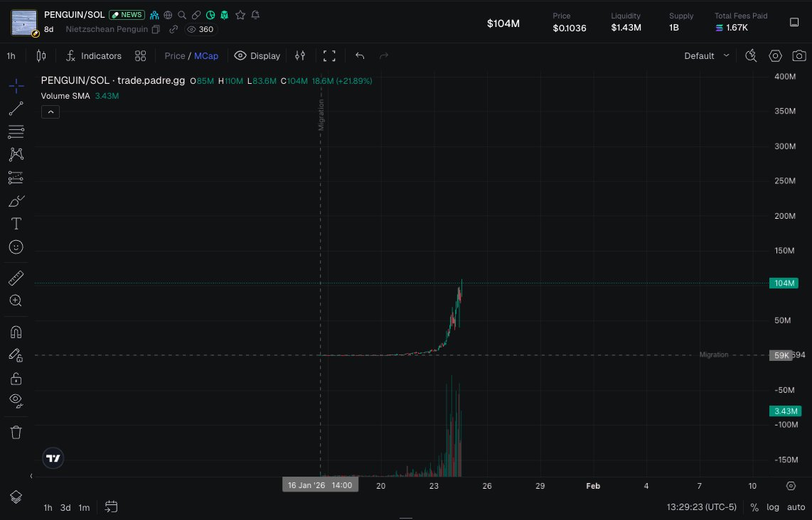Open the position forecasting tool
812x520 pixels.
tap(16, 178)
